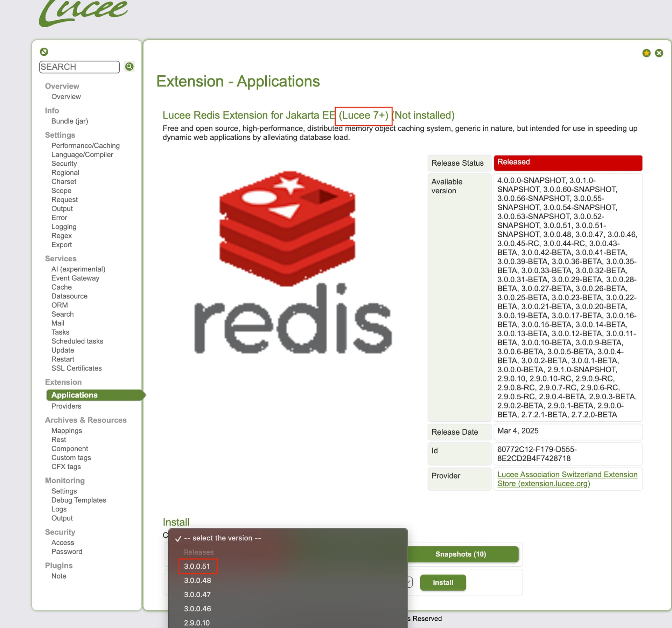Choose version 3.0.0.46 from the list
The height and width of the screenshot is (628, 672).
click(198, 609)
